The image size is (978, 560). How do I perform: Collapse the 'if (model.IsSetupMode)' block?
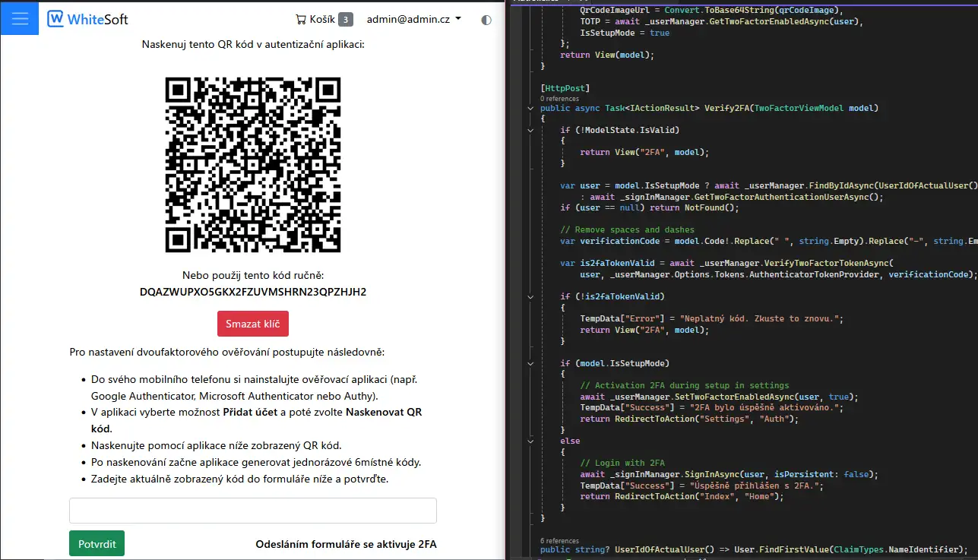(531, 363)
